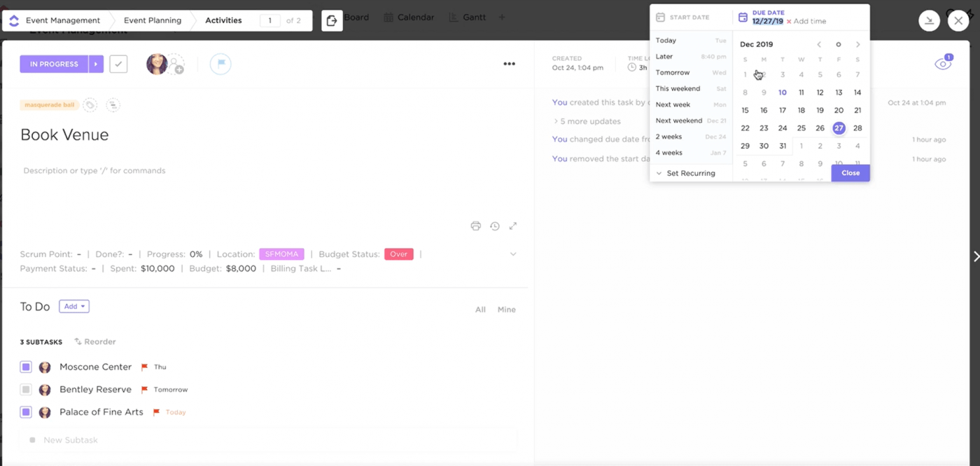Open the three-dot task options menu

click(509, 64)
